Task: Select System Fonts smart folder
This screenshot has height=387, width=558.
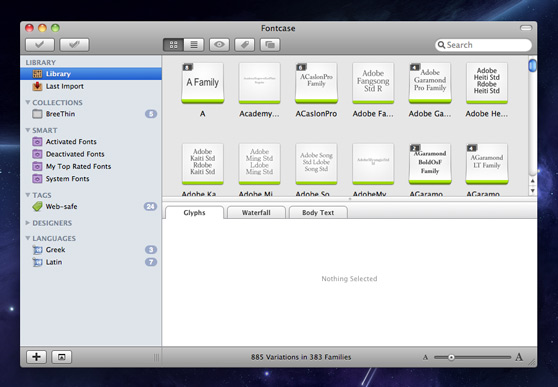Action: pyautogui.click(x=91, y=179)
